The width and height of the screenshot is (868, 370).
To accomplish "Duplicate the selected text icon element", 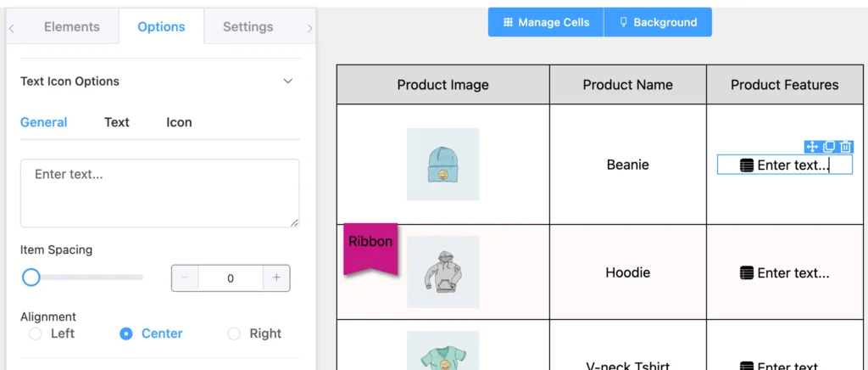I will [828, 147].
